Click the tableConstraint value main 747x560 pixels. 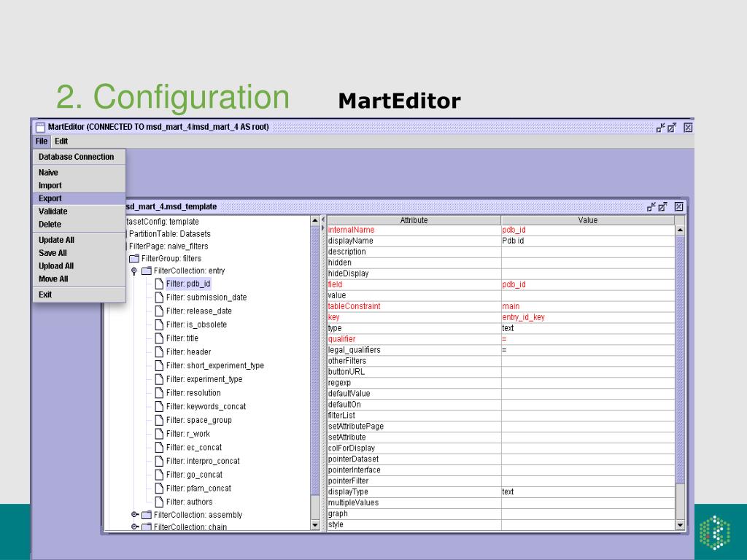click(588, 306)
